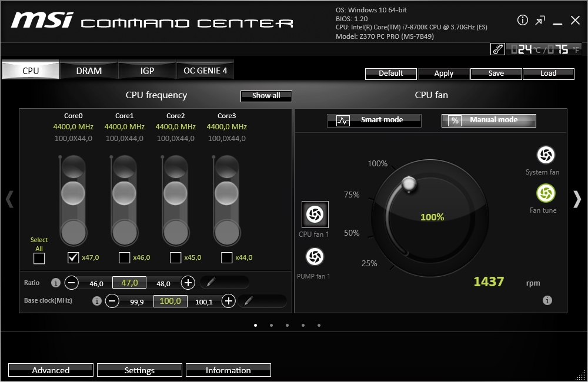Screen dimensions: 588x382
Task: Open the OC GENIE 4 tab
Action: [205, 71]
